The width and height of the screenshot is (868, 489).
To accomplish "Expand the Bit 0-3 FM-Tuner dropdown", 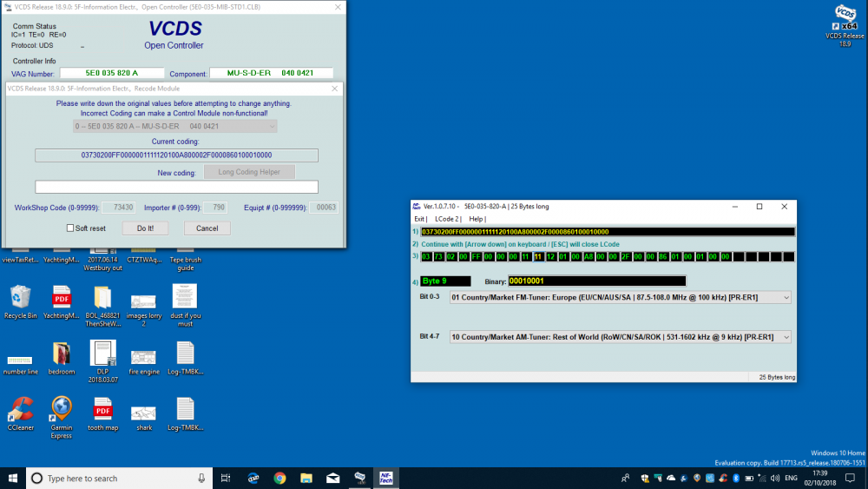I will [786, 297].
